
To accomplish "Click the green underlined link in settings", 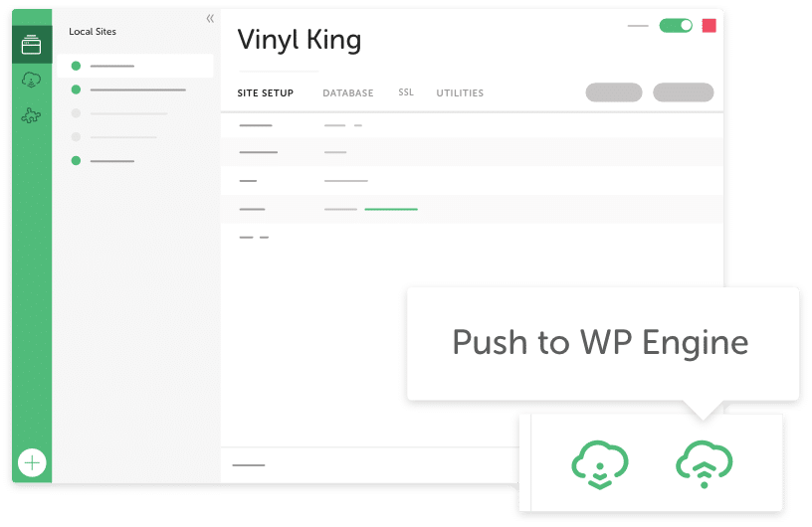I will [391, 209].
